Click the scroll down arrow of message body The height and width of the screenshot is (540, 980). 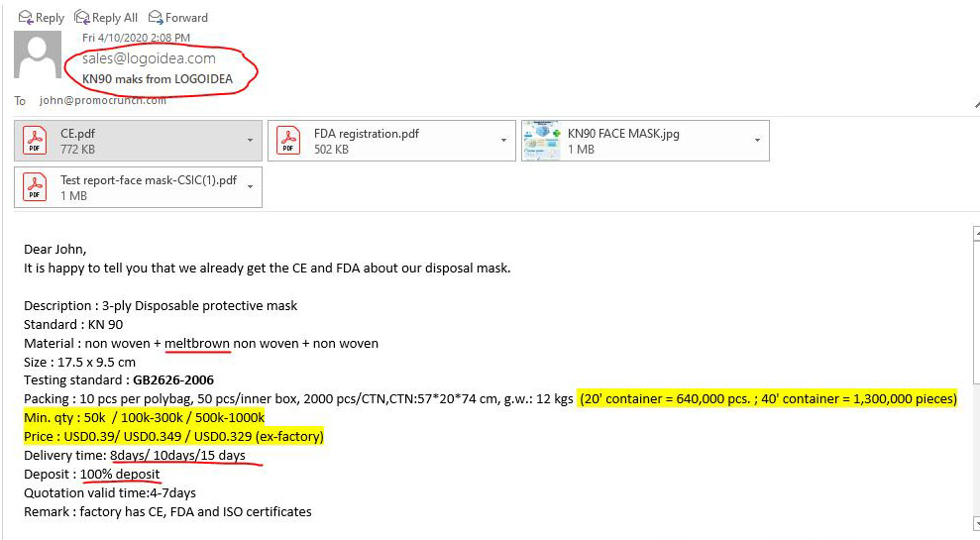point(977,524)
